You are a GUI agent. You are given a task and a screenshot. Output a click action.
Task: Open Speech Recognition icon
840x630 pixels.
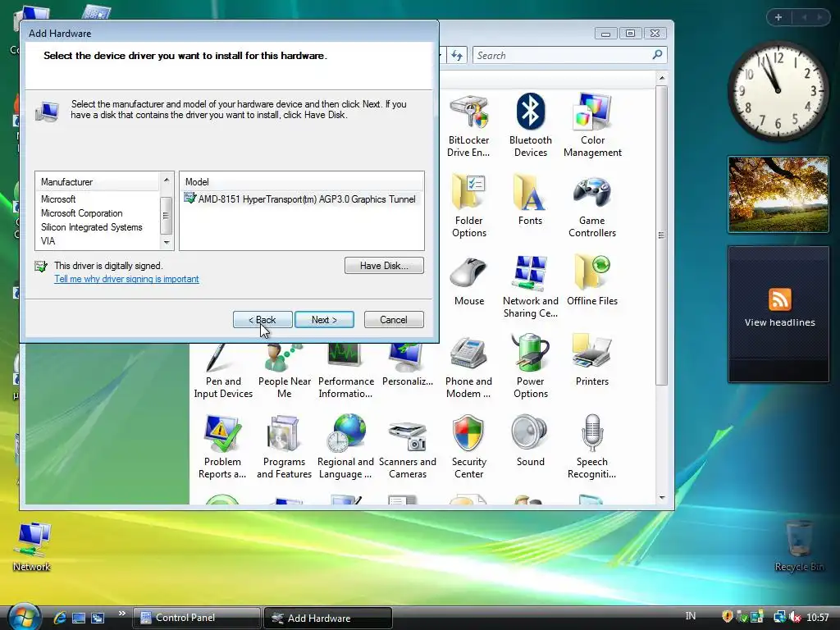pos(592,447)
